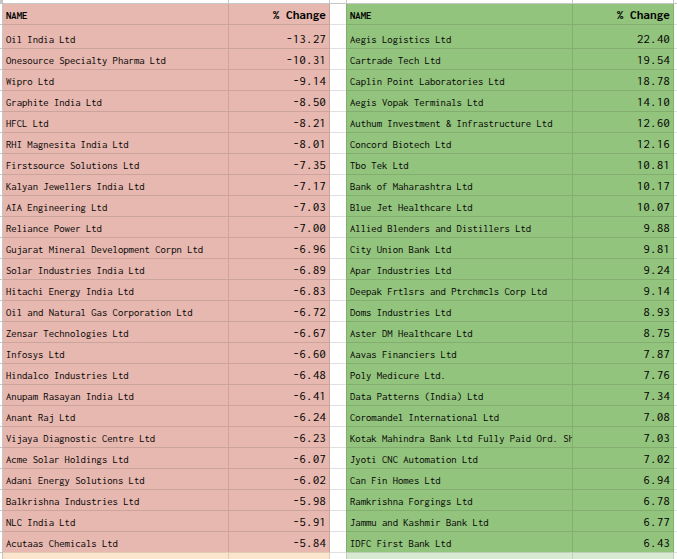Click the -13.27 change value
Screen dimensions: 677x559
[279, 40]
